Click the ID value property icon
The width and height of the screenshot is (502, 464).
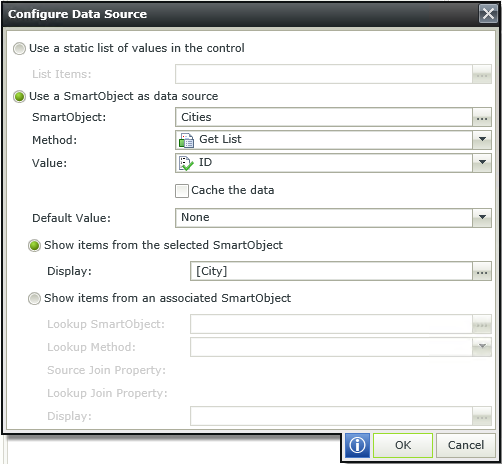pos(186,163)
